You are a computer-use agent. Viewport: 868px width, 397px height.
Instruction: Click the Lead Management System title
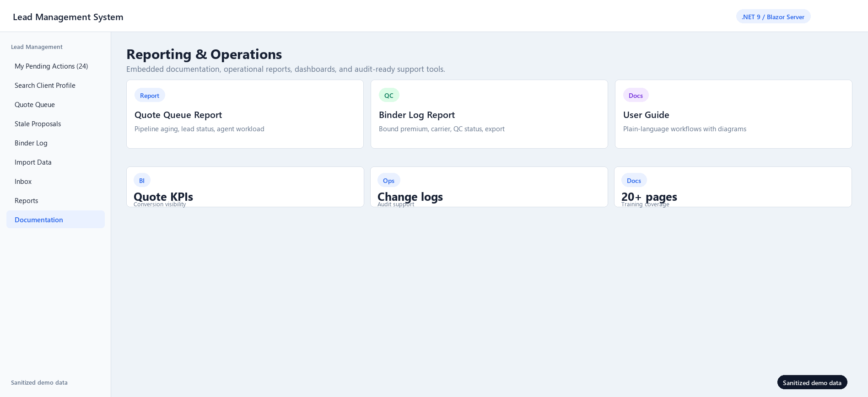pos(68,17)
